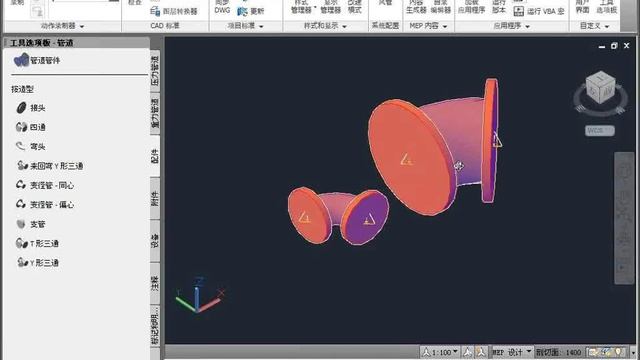Click the annotation scale icon beside 1:100
The height and width of the screenshot is (360, 640).
(x=426, y=352)
